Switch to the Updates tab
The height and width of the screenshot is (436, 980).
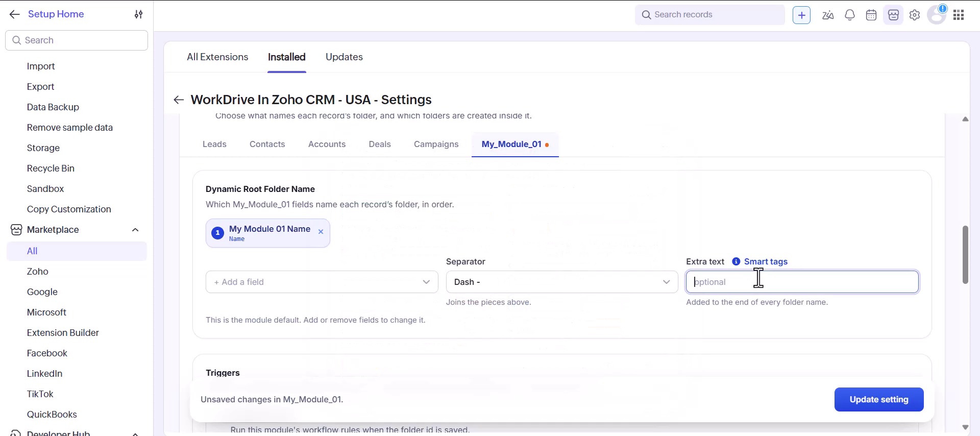[x=344, y=57]
